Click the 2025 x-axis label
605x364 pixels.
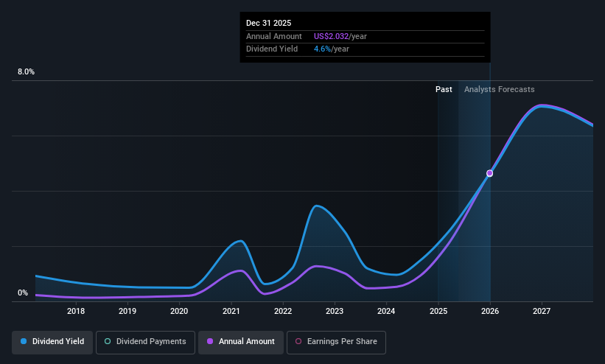click(x=438, y=311)
